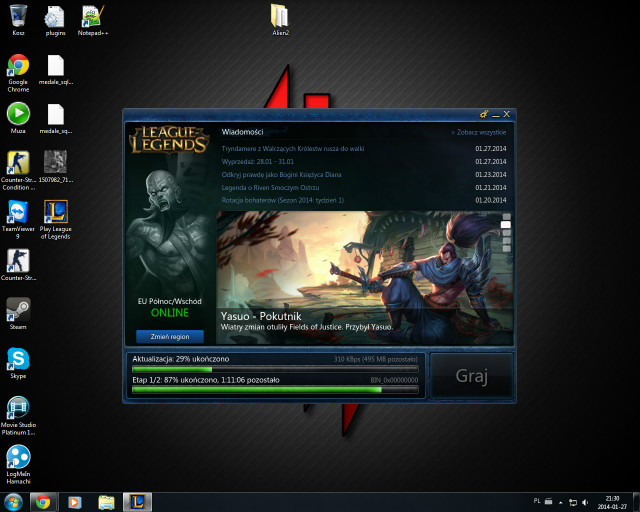
Task: Open Steam desktop shortcut
Action: coord(18,313)
